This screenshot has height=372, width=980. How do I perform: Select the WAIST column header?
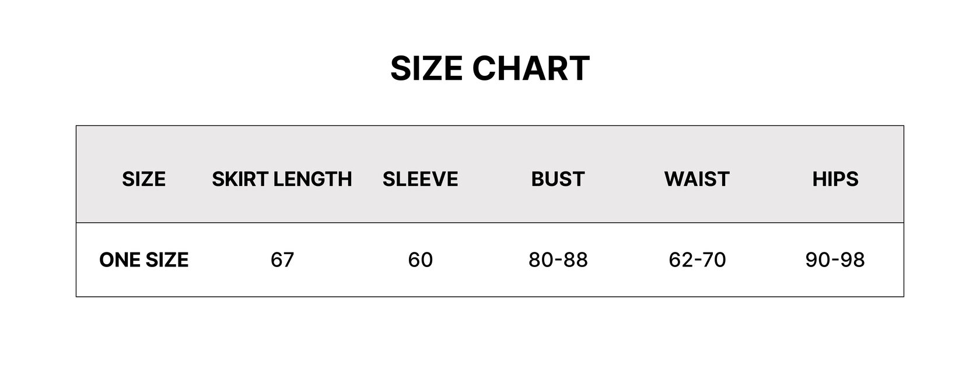(x=696, y=179)
